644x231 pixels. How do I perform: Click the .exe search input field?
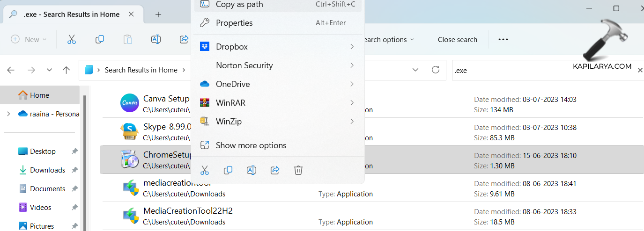tap(543, 71)
